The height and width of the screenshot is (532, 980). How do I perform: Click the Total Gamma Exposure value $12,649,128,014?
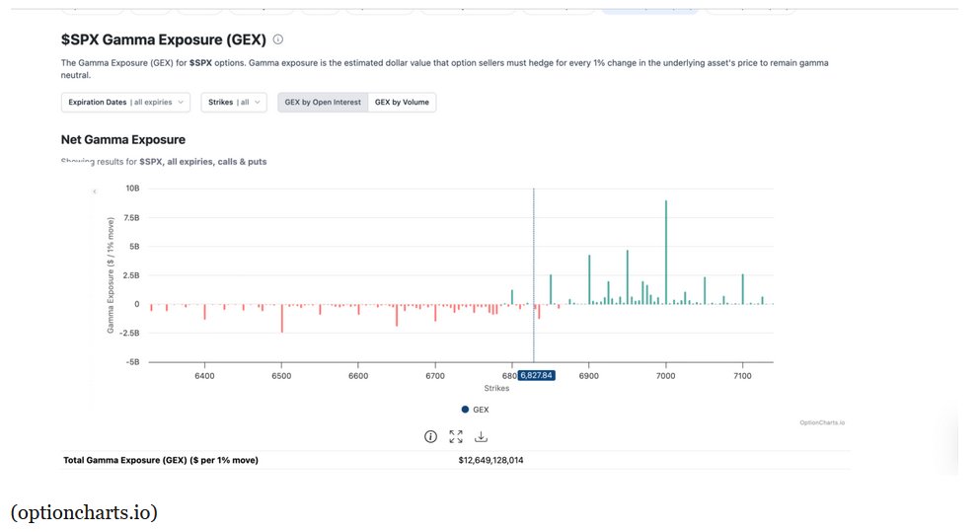[x=490, y=460]
